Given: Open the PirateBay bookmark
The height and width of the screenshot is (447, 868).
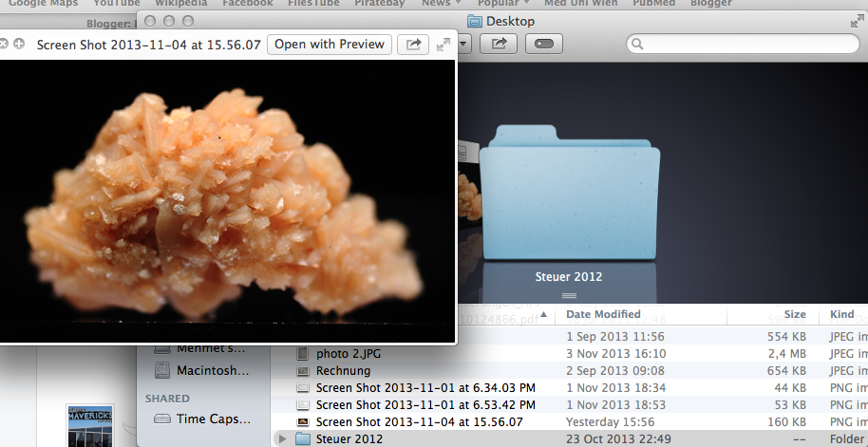Looking at the screenshot, I should [x=380, y=3].
